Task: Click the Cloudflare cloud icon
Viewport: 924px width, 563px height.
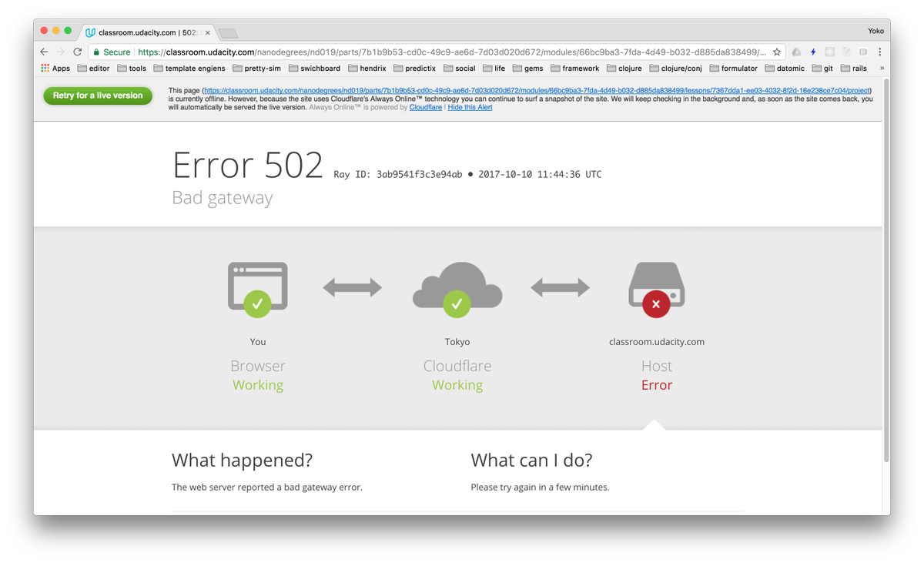Action: point(457,289)
